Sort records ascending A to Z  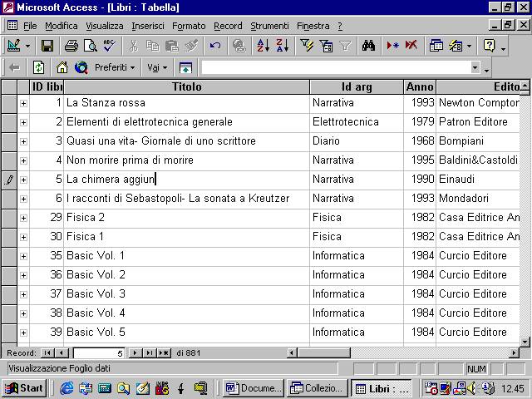(x=263, y=46)
